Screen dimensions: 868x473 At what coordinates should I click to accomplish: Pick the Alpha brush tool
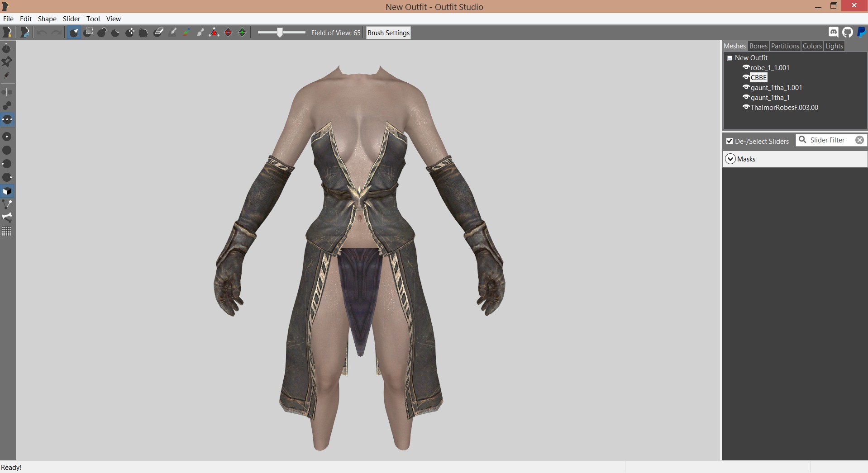(x=200, y=33)
